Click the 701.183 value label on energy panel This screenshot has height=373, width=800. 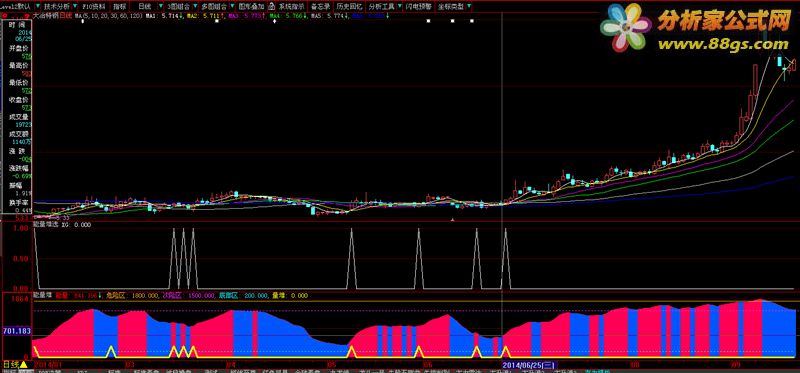pos(17,332)
